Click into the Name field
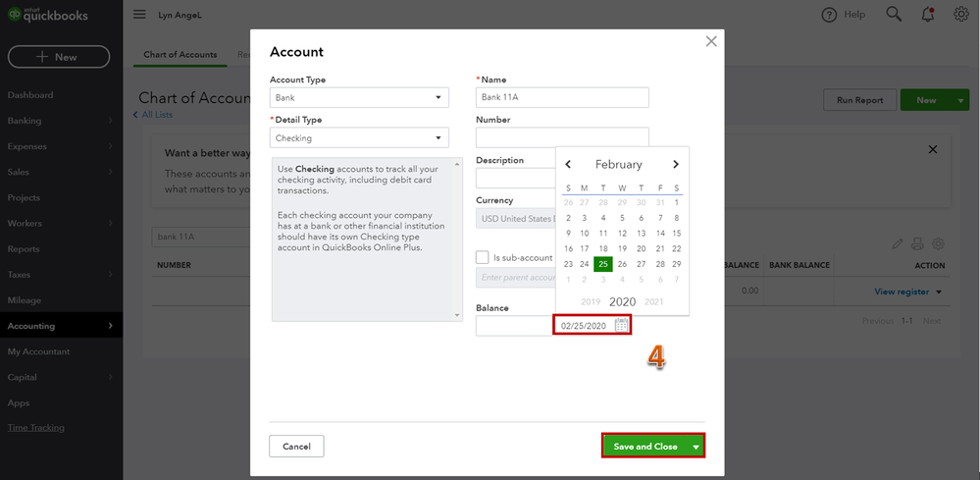This screenshot has width=980, height=480. [x=562, y=97]
